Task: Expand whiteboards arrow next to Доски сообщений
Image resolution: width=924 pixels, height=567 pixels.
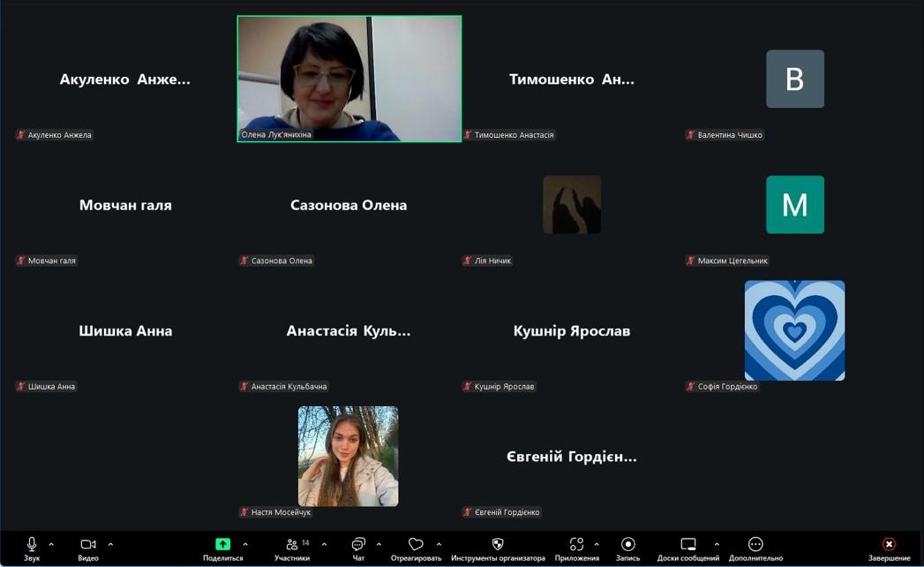Action: pyautogui.click(x=717, y=544)
